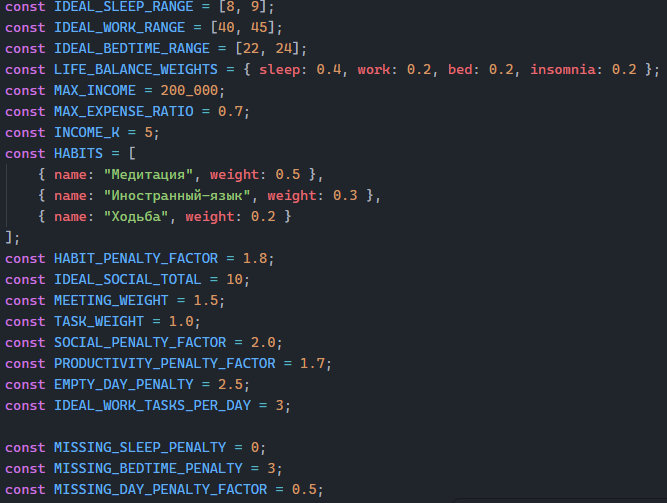Click the IDEAL_WORK_TASKS_PER_DAY identifier
Screen dimensions: 667x503
(x=152, y=406)
